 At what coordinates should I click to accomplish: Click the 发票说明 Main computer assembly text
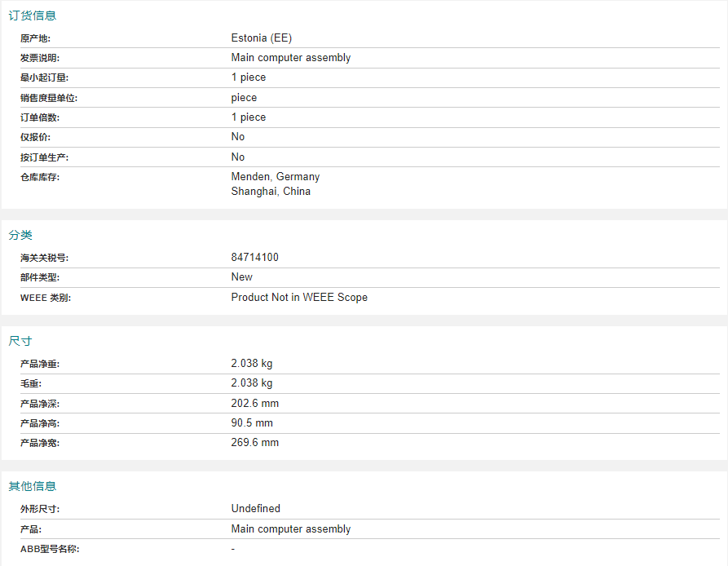291,58
